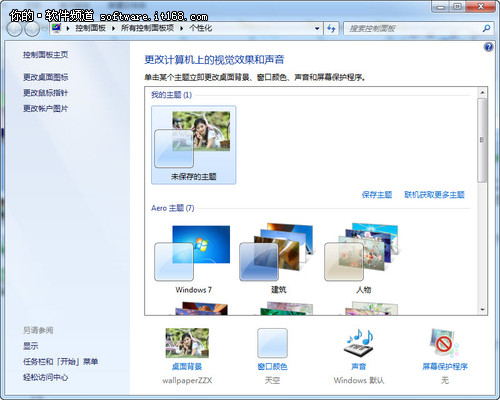500x400 pixels.
Task: Open the 桌面背景 desktop background icon
Action: [187, 343]
